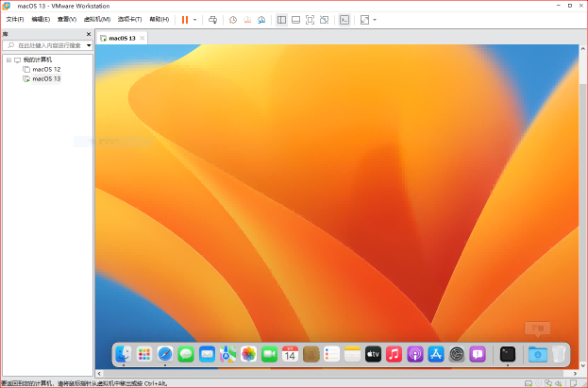Image resolution: width=588 pixels, height=388 pixels.
Task: Open System Settings from the dock
Action: pyautogui.click(x=457, y=354)
